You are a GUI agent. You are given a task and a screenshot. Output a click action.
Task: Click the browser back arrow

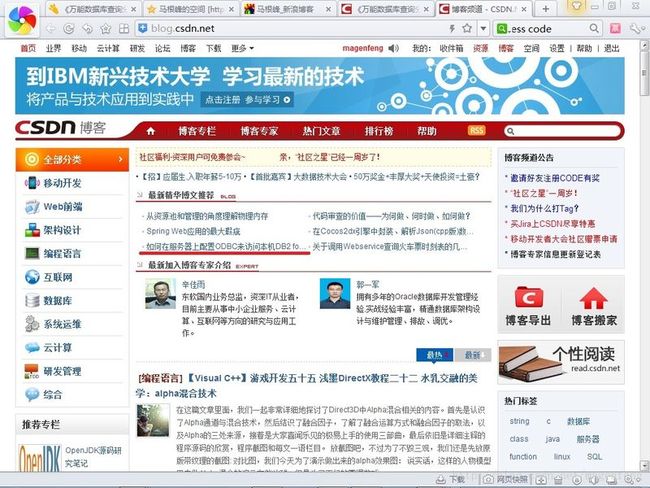(x=51, y=29)
